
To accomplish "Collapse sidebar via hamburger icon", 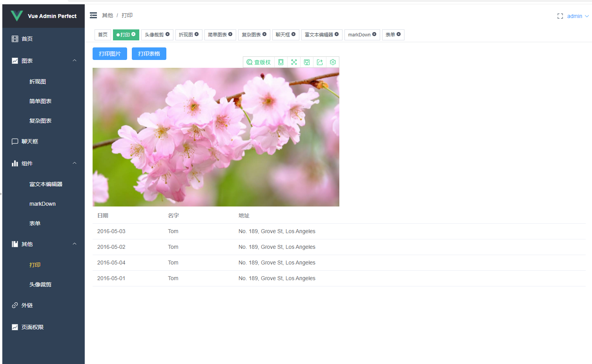I will [93, 15].
